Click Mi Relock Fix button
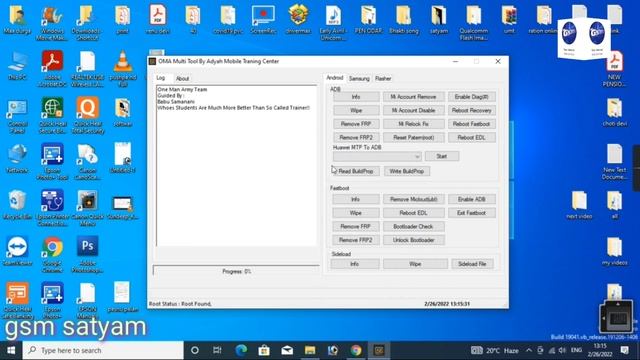This screenshot has width=640, height=360. (x=413, y=124)
